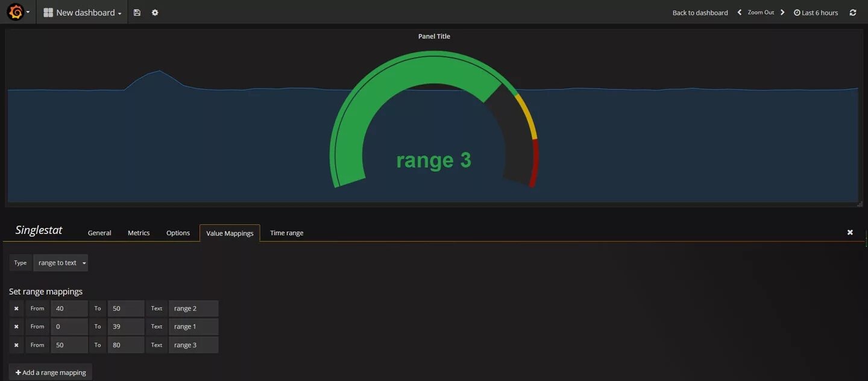This screenshot has height=381, width=868.
Task: Click the Text field containing range 3
Action: click(x=193, y=345)
